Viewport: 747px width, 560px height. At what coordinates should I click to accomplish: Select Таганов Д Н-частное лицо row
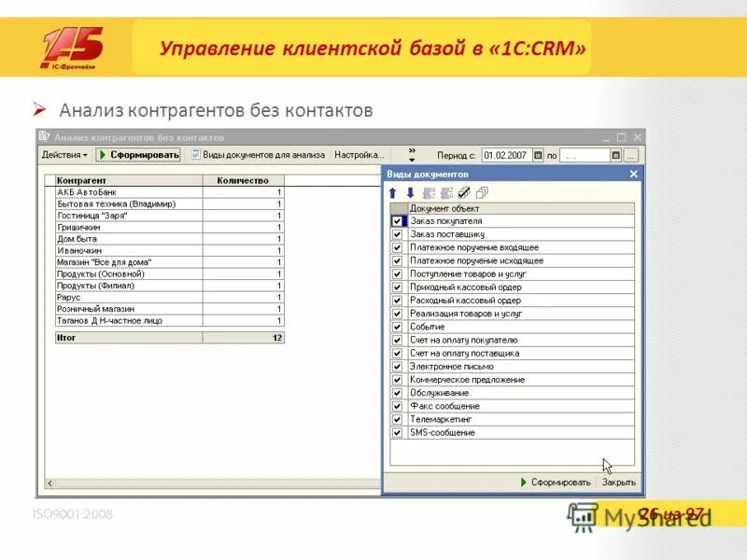click(170, 320)
